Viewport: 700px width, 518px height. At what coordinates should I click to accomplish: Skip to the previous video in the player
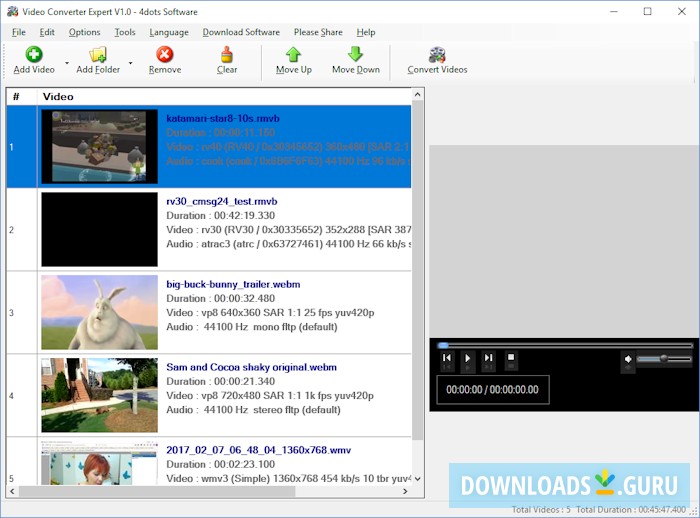447,358
